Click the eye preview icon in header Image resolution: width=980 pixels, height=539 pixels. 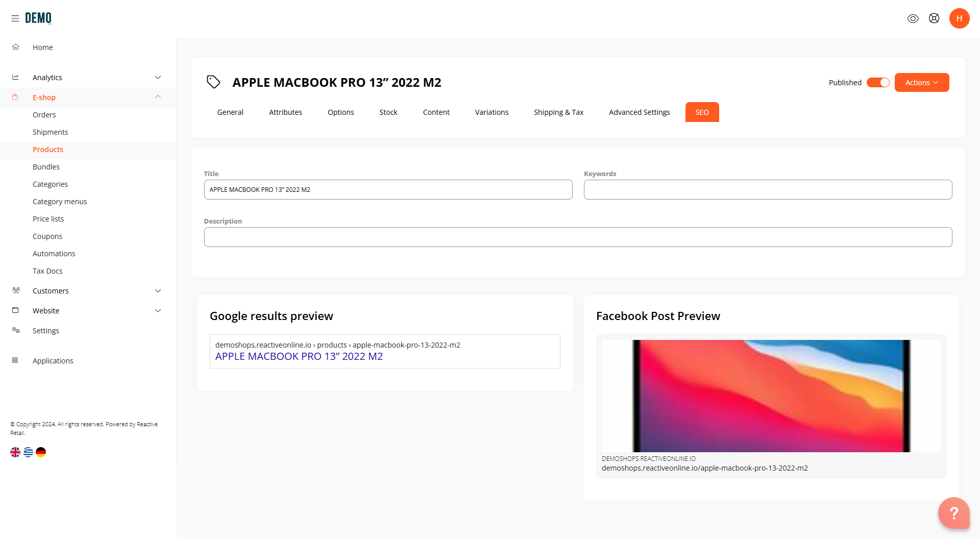tap(913, 18)
